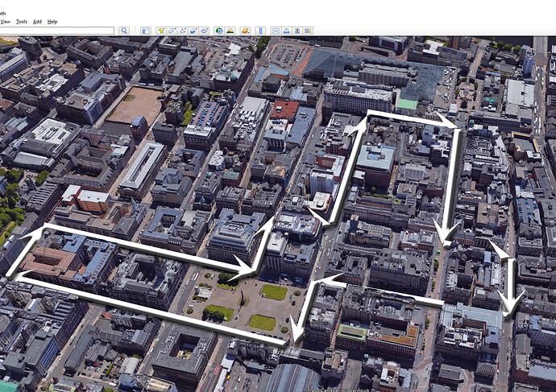Select the Ruler tool
Screen dimensions: 556x392
260,31
